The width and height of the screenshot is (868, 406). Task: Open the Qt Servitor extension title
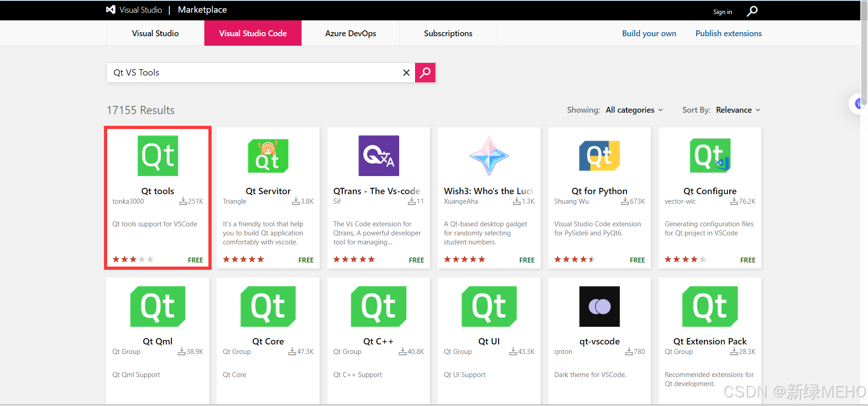[x=268, y=191]
